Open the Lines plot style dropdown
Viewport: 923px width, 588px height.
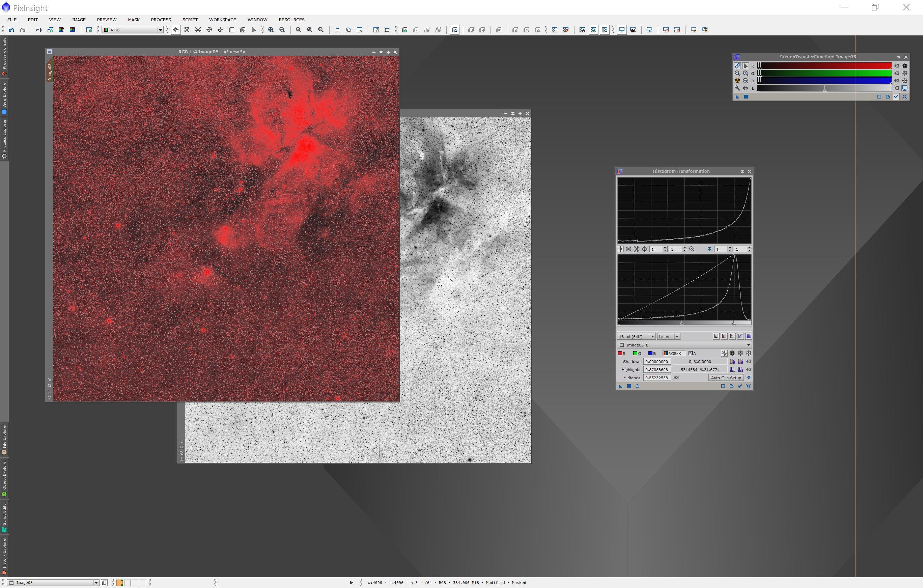click(x=669, y=337)
